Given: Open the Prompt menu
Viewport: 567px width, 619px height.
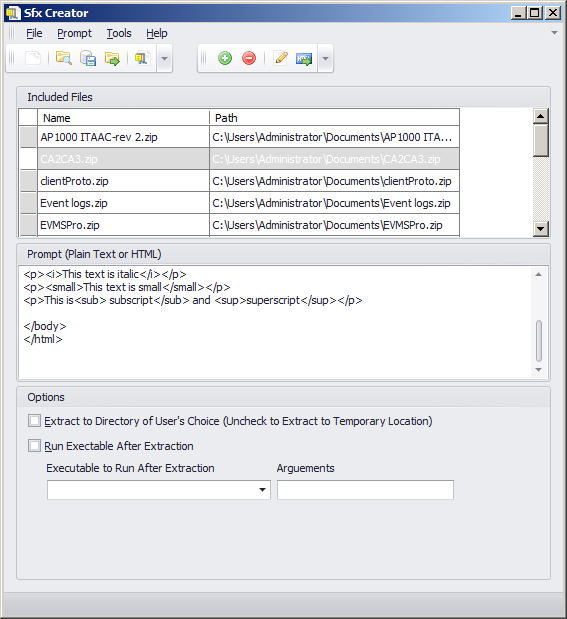Looking at the screenshot, I should tap(74, 34).
